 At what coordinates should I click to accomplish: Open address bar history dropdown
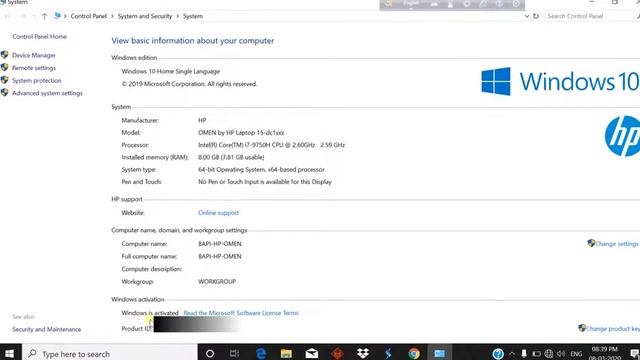coord(527,16)
